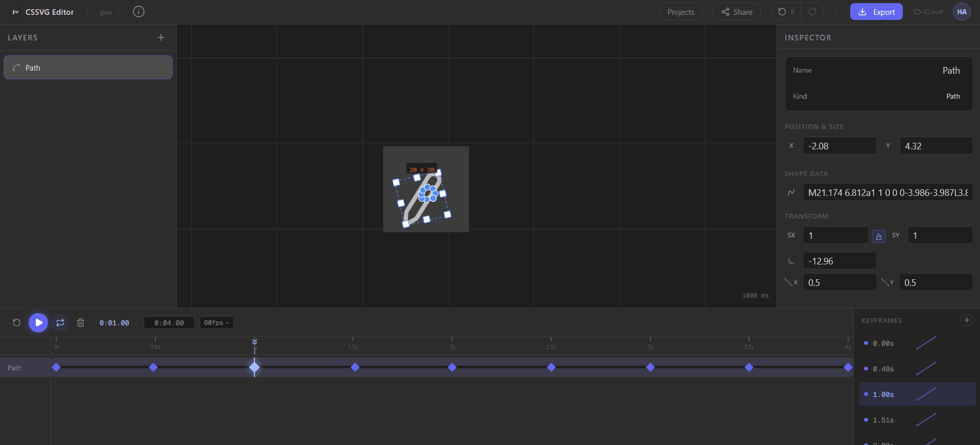
Task: Open the Cloud sync status
Action: click(x=928, y=12)
